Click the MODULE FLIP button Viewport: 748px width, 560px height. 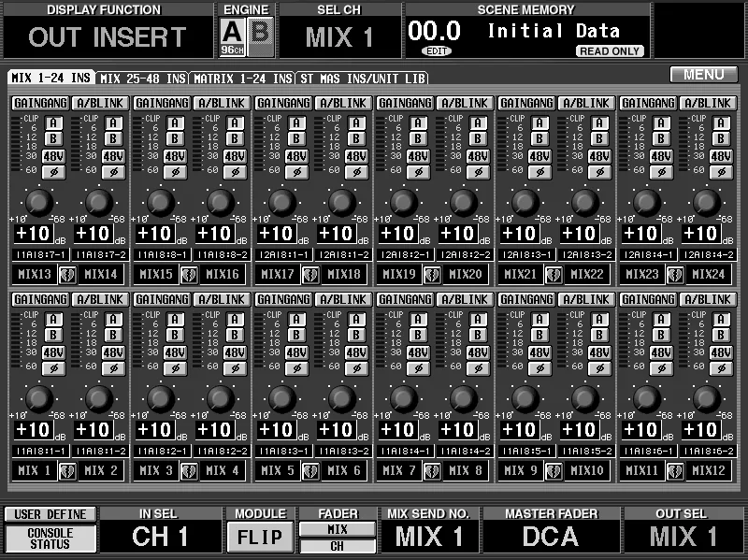pyautogui.click(x=260, y=538)
